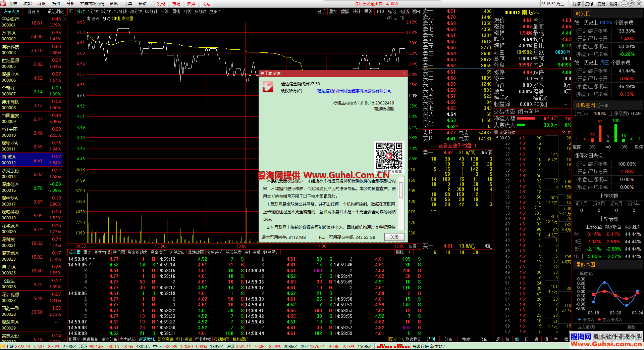Expand the 逐笔还原 panel toggle icon
Image resolution: width=644 pixels, height=350 pixels.
(x=496, y=132)
